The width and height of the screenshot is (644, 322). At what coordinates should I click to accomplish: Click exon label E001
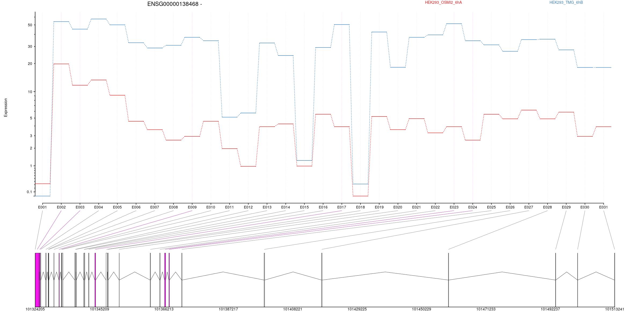(42, 207)
